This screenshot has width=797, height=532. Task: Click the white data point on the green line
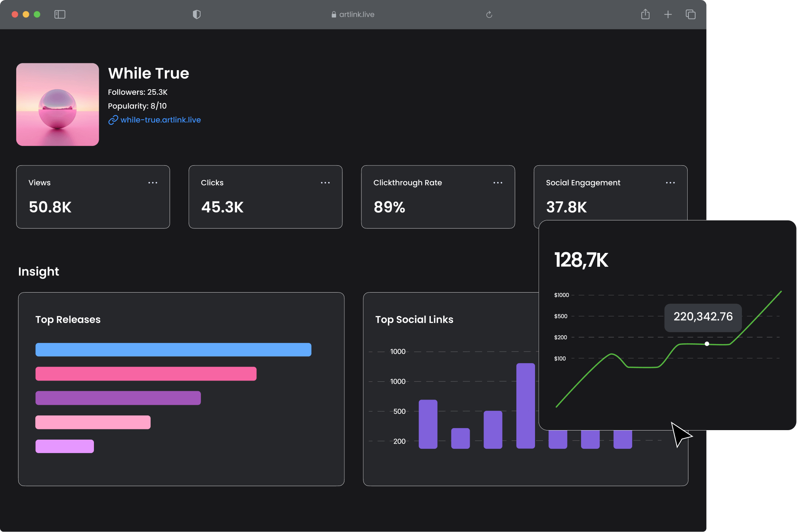click(x=707, y=344)
